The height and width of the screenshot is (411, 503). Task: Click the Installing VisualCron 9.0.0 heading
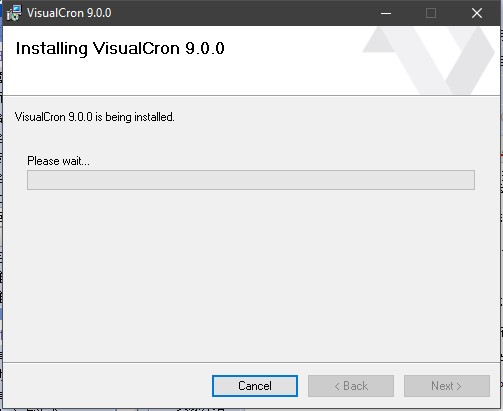coord(120,48)
